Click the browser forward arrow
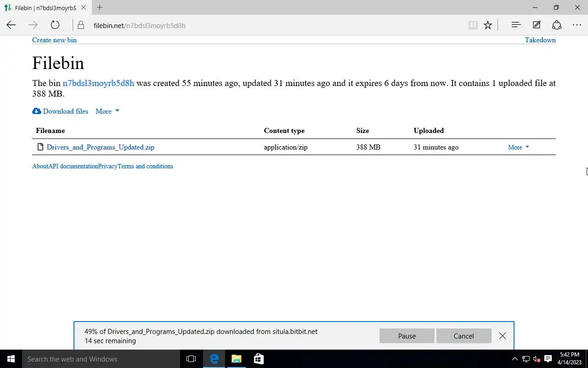 [x=33, y=25]
